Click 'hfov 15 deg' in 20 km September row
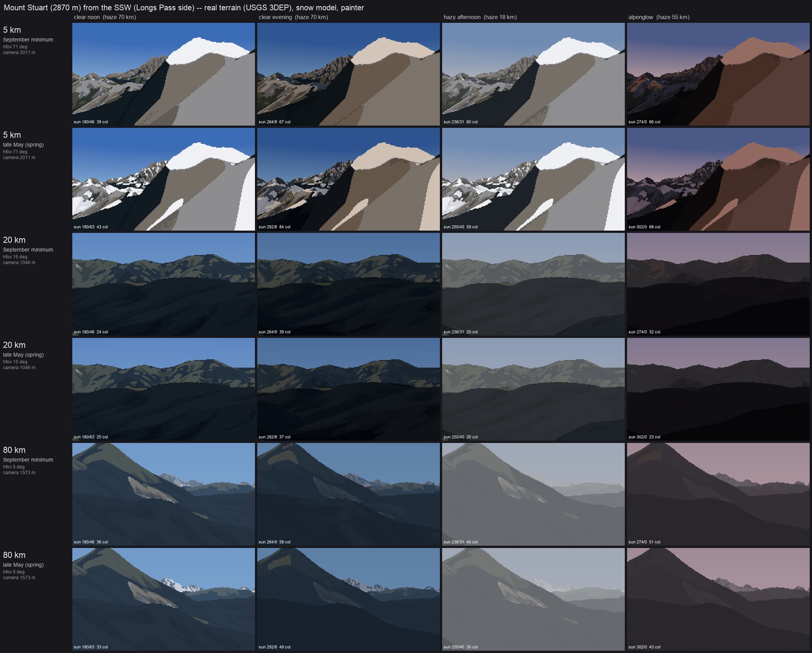 15,257
